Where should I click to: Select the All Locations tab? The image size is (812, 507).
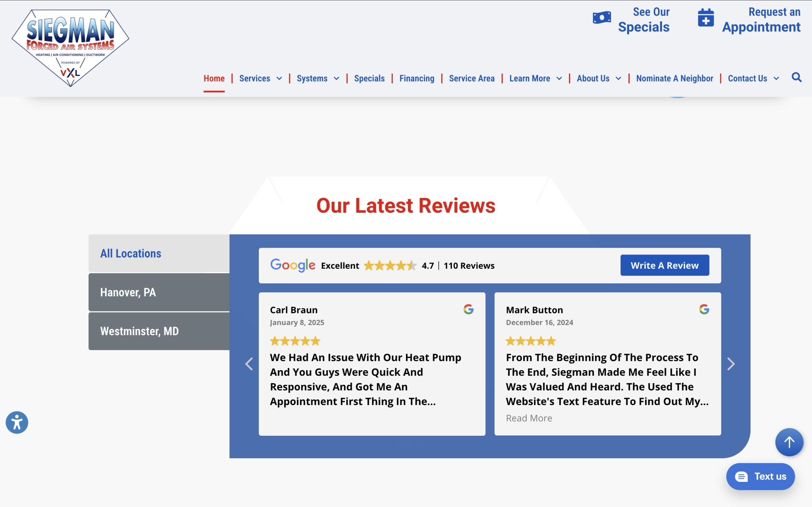pyautogui.click(x=159, y=253)
